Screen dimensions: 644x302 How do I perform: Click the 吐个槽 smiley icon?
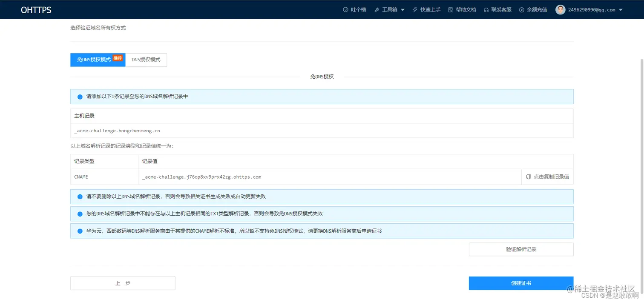(x=345, y=10)
